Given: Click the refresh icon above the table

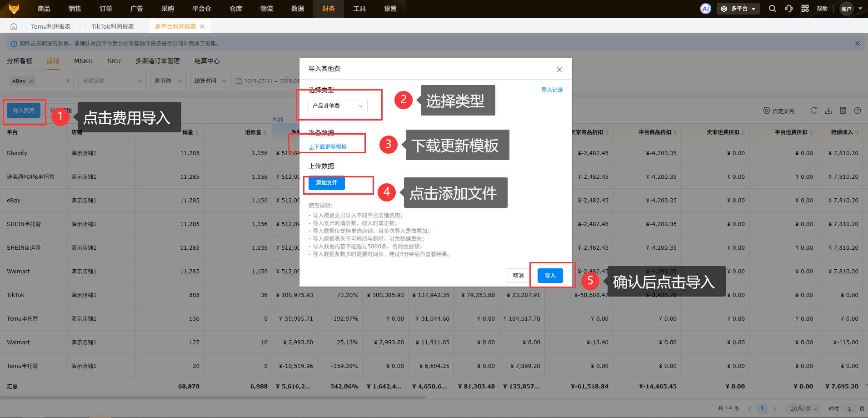Looking at the screenshot, I should pos(813,111).
